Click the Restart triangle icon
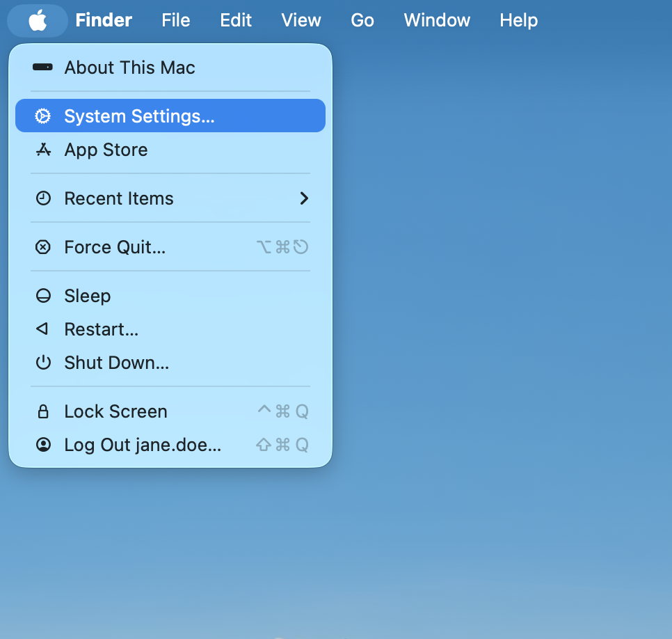The image size is (672, 639). click(x=43, y=329)
